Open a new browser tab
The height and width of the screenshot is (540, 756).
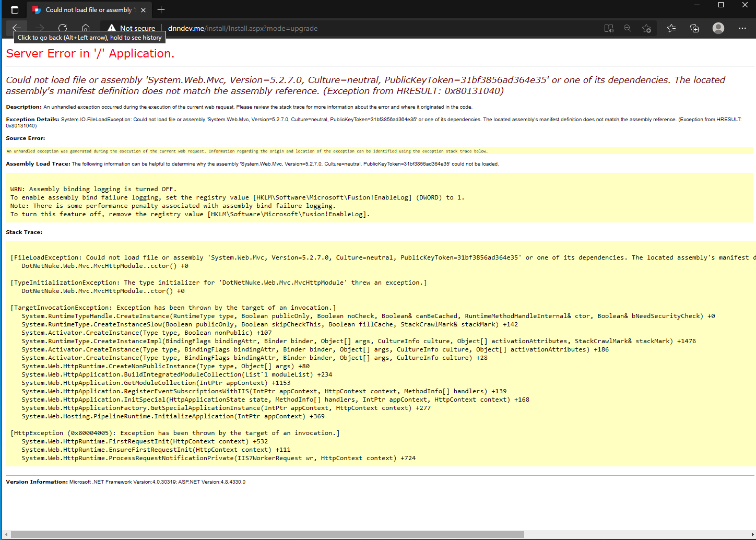click(x=161, y=10)
